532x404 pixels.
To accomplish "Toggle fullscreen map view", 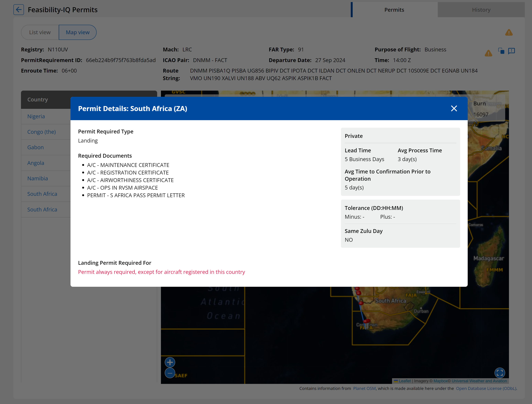I will pyautogui.click(x=500, y=373).
